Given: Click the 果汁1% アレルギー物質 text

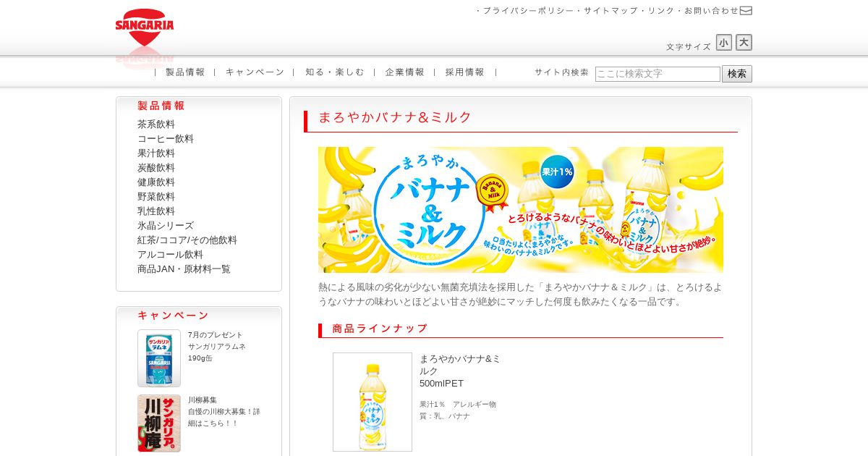Looking at the screenshot, I should (x=458, y=410).
